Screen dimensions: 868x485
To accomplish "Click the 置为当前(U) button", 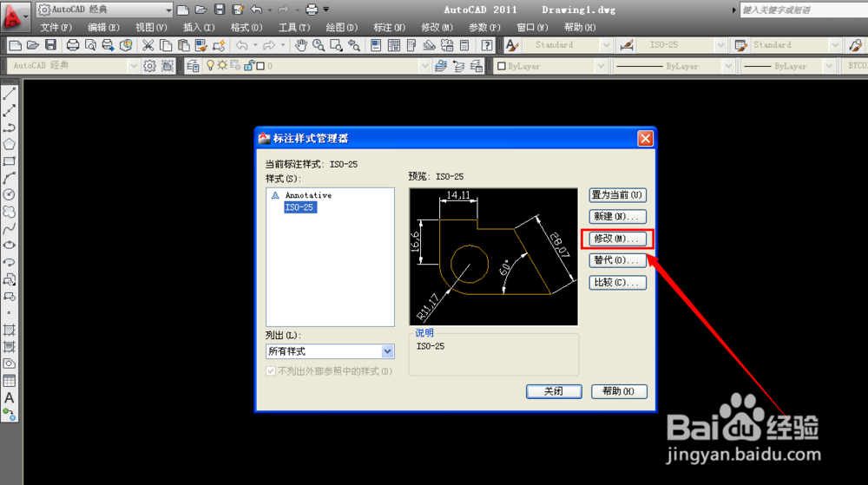I will pos(617,194).
